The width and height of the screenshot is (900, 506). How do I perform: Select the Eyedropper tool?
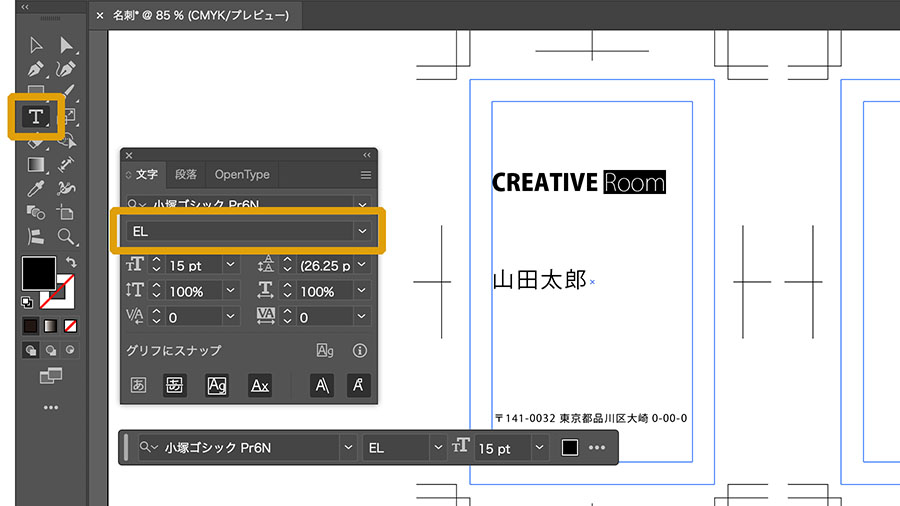pos(36,189)
